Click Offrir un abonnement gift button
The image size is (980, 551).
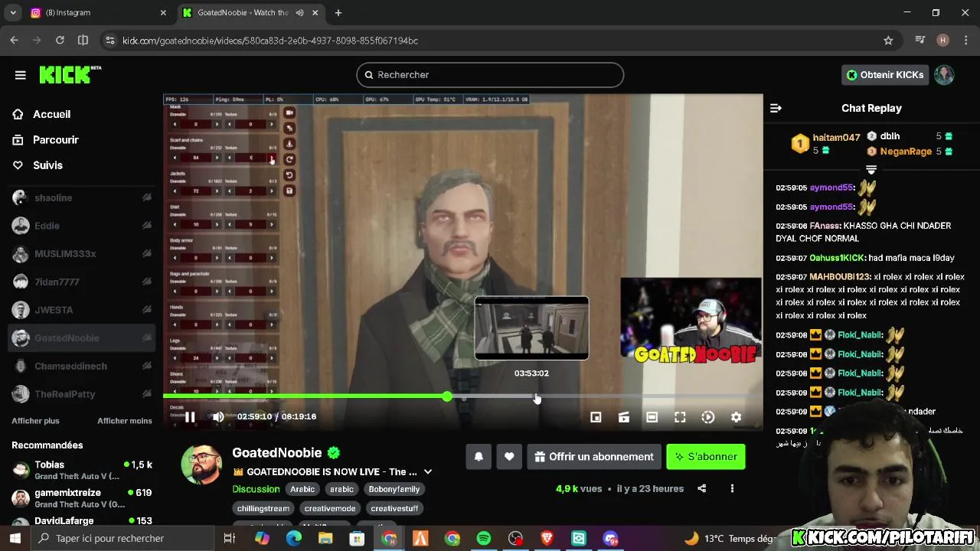tap(594, 457)
